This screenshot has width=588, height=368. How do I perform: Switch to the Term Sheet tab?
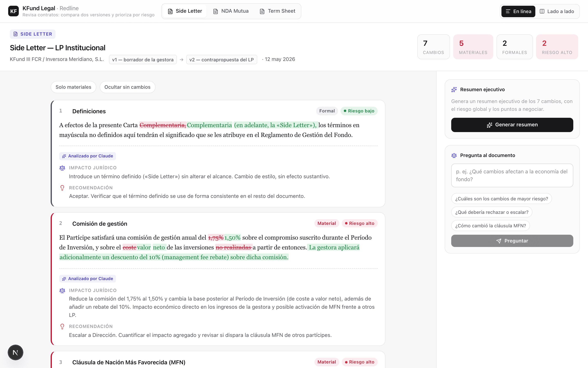pos(277,11)
